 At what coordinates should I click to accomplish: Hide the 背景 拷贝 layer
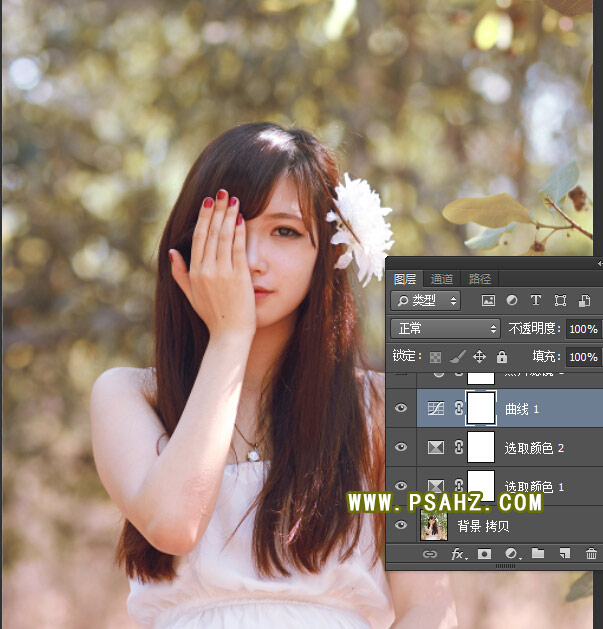click(x=402, y=525)
